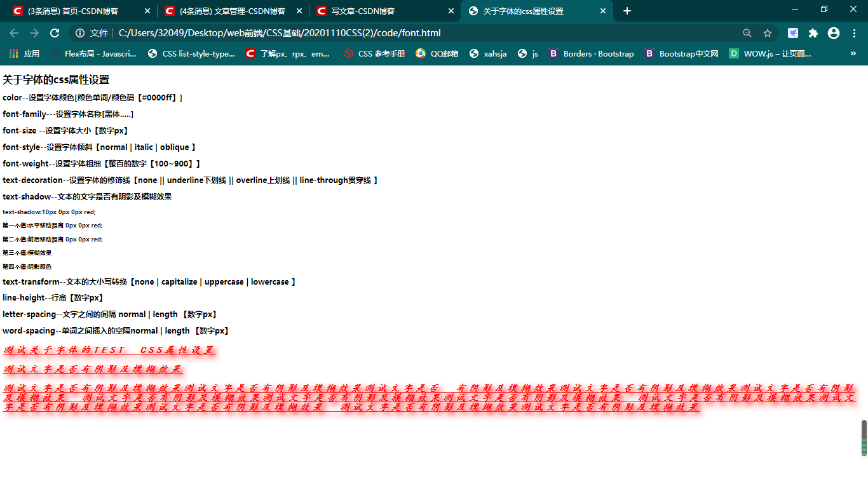Open the Extensions puzzle menu
Screen dimensions: 868x486
[x=813, y=33]
